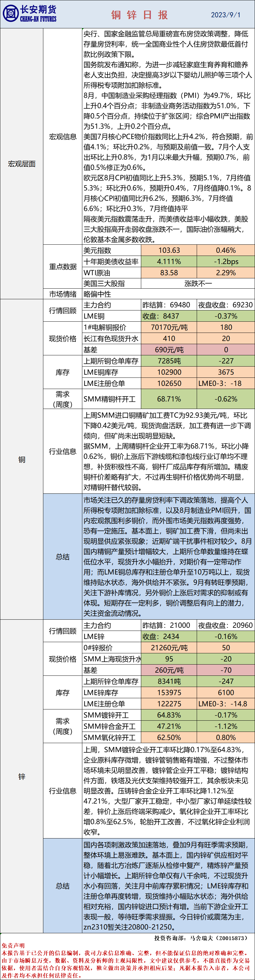The image size is (255, 980).
Task: Click the treasury yield value 4.111%
Action: [169, 262]
